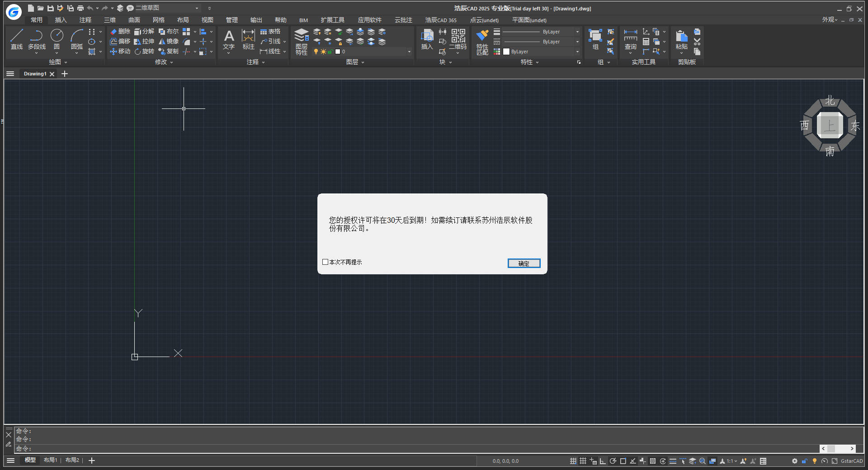Click the command line input field
The image size is (868, 470).
416,449
